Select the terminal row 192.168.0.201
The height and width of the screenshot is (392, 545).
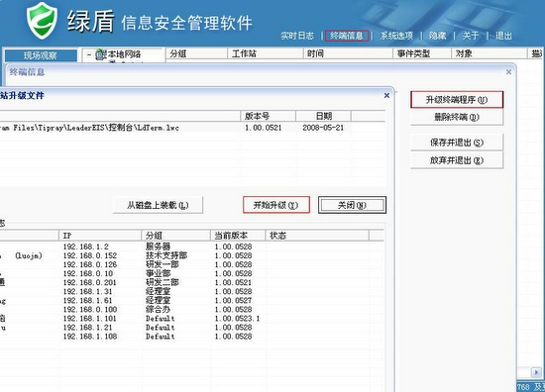[x=191, y=282]
